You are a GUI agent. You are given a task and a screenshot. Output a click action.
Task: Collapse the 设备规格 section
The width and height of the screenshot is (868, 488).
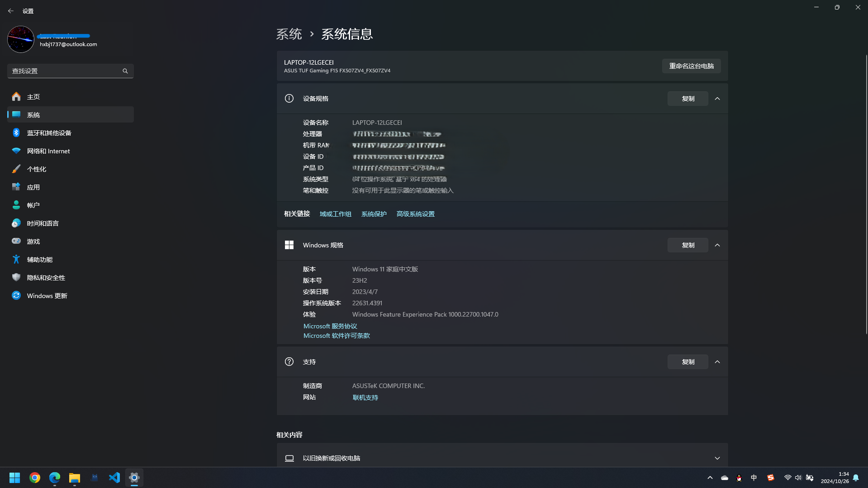click(717, 99)
